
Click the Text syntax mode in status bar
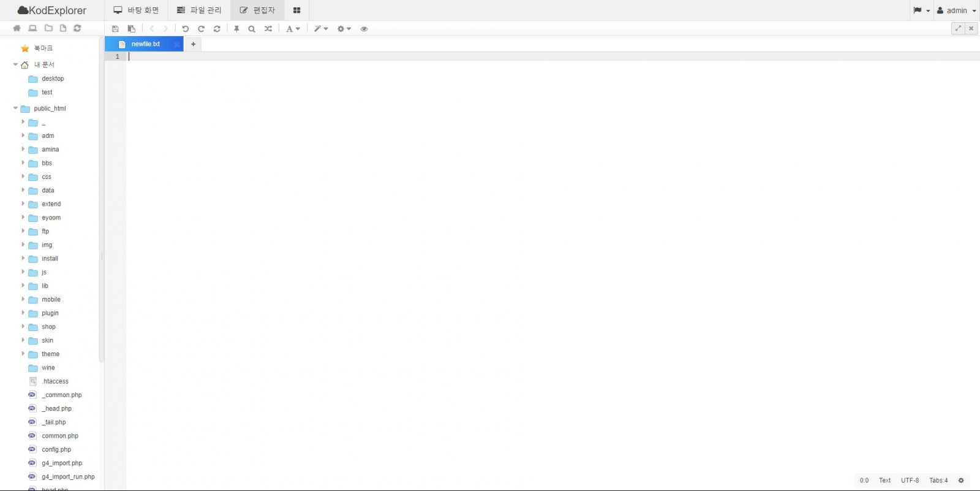(x=885, y=481)
